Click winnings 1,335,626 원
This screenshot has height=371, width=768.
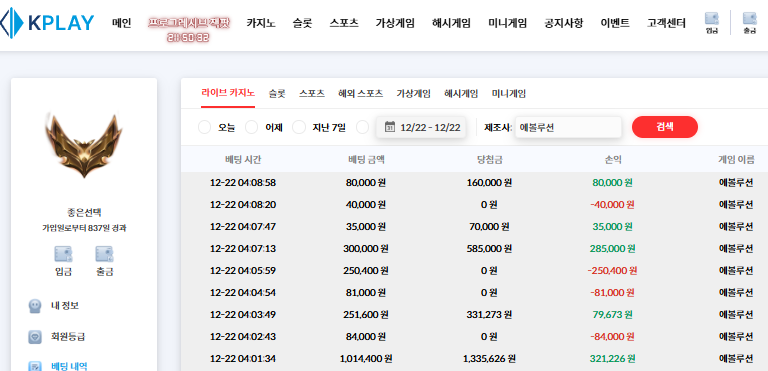[x=489, y=359]
